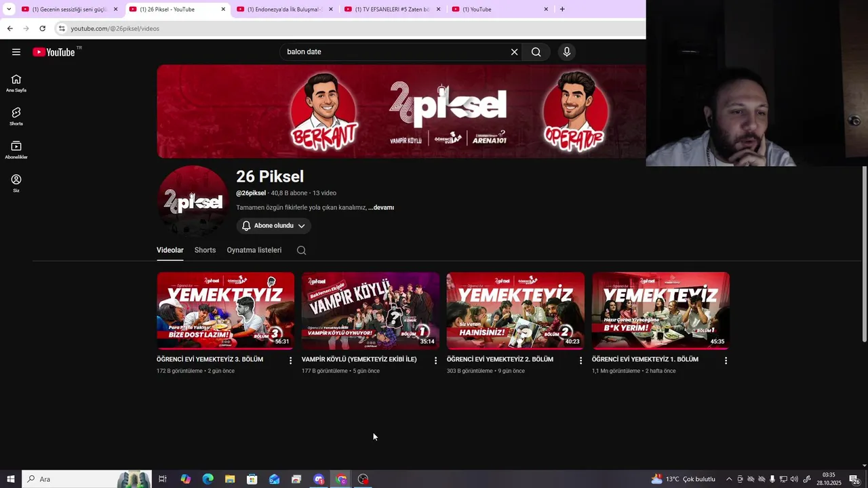Play the YEMEKTEYİZ episode 1 thumbnail
Screen dimensions: 868x488
660,311
